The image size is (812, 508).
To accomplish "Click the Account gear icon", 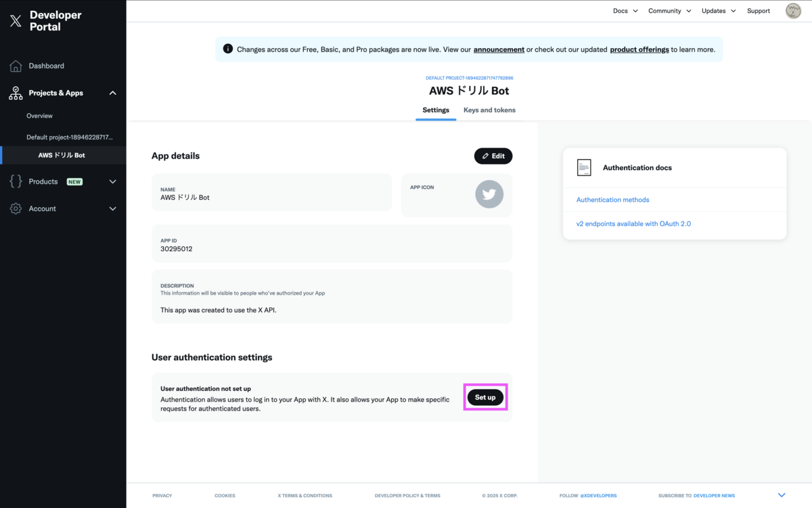I will tap(16, 209).
